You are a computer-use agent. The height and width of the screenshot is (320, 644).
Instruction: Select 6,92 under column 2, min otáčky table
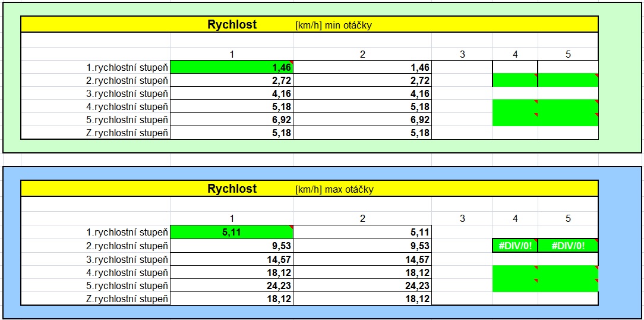pyautogui.click(x=362, y=120)
